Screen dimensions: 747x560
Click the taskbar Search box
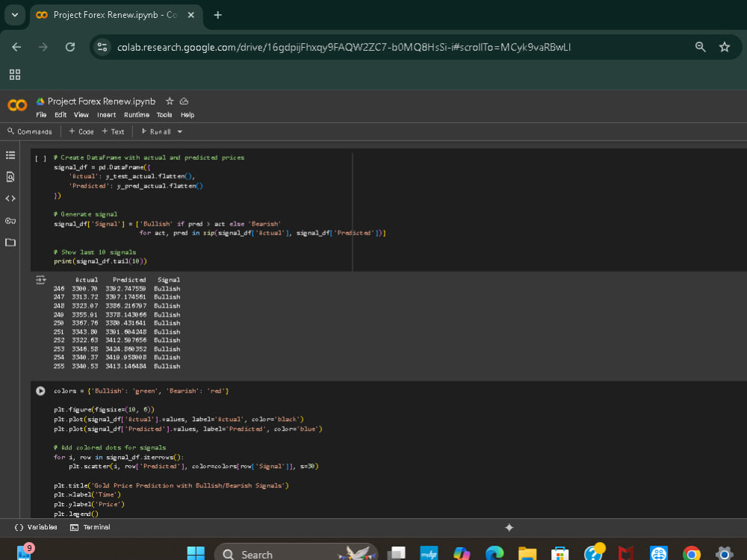tap(296, 554)
